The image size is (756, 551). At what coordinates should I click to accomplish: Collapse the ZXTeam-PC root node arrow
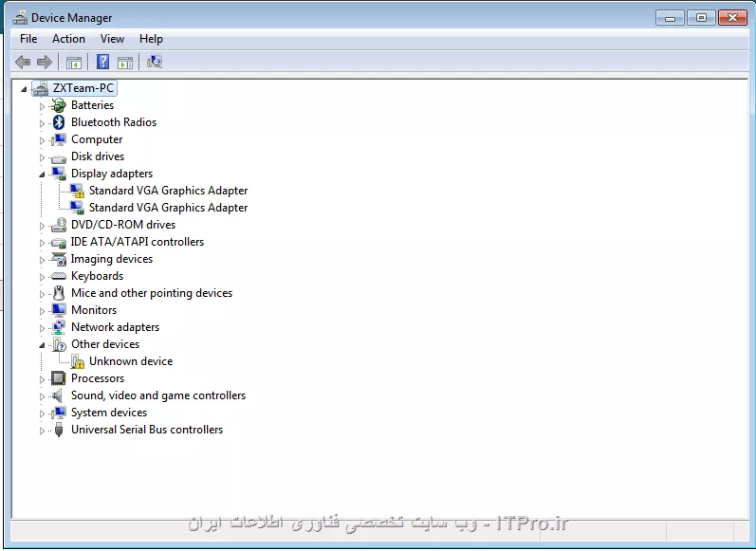(x=24, y=89)
